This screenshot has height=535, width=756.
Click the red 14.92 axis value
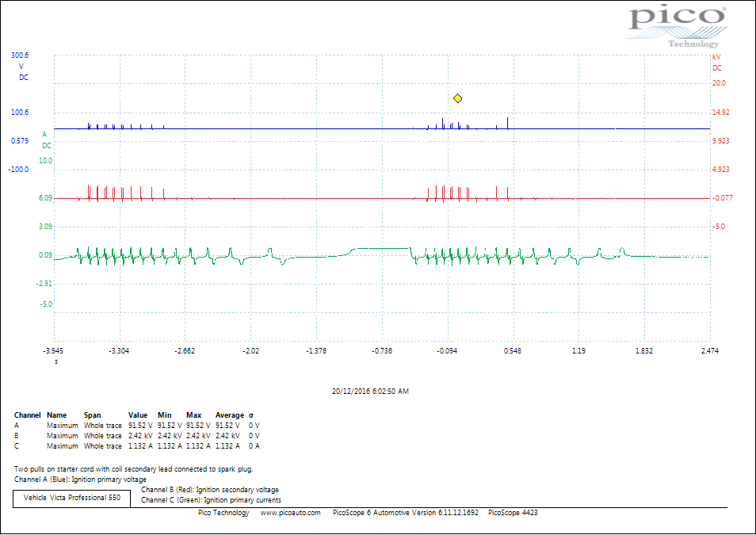click(x=721, y=113)
